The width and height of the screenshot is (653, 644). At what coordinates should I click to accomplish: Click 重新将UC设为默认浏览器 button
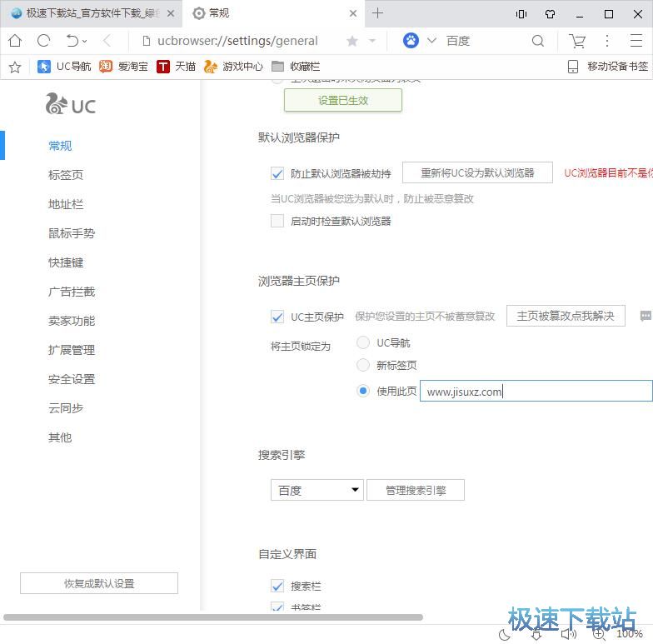(x=477, y=172)
